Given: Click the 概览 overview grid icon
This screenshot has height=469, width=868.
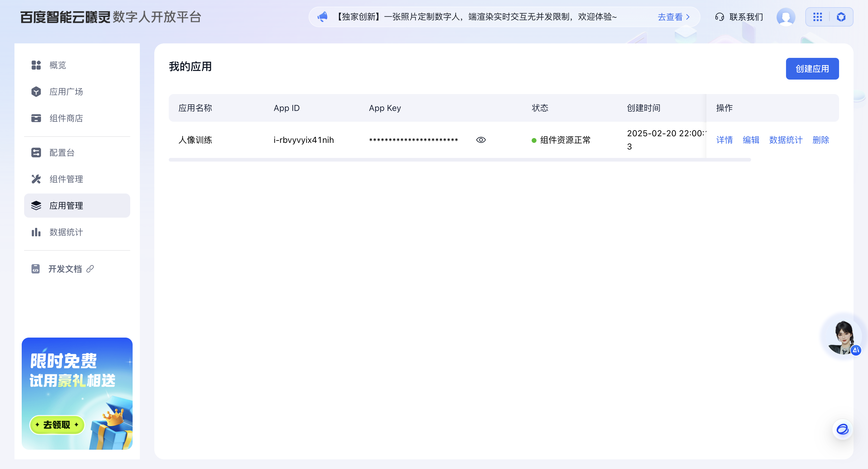Looking at the screenshot, I should 36,65.
